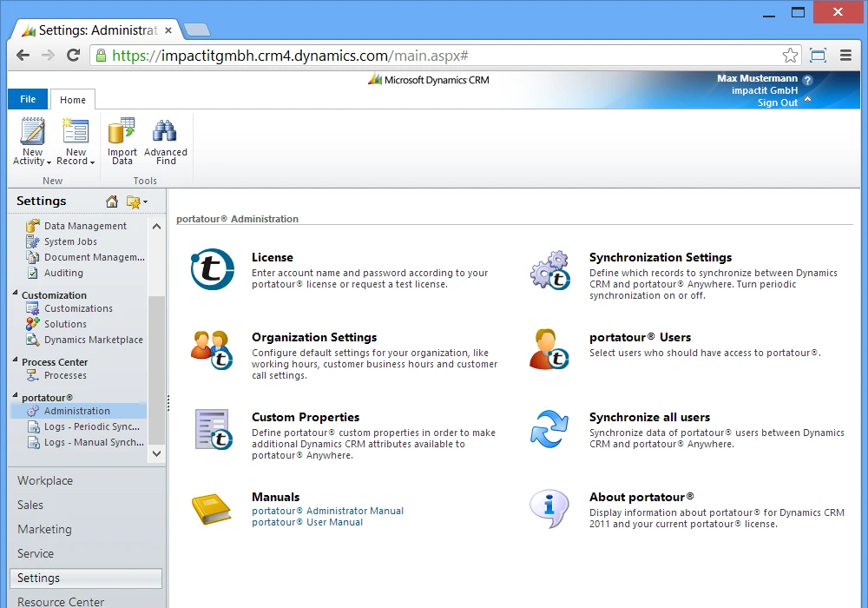The image size is (868, 608).
Task: Select portatour Administration in sidebar
Action: [79, 411]
